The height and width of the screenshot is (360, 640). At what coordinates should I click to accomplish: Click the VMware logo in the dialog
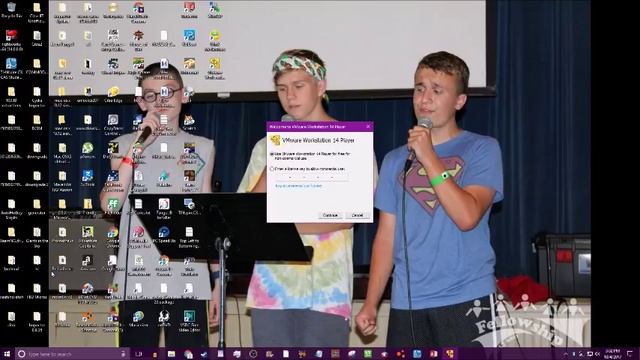[x=275, y=140]
